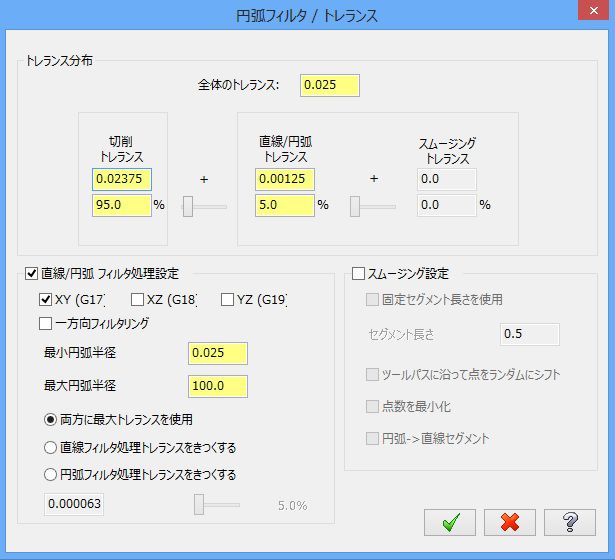Click the 最小円弧半径 label text

[x=80, y=353]
